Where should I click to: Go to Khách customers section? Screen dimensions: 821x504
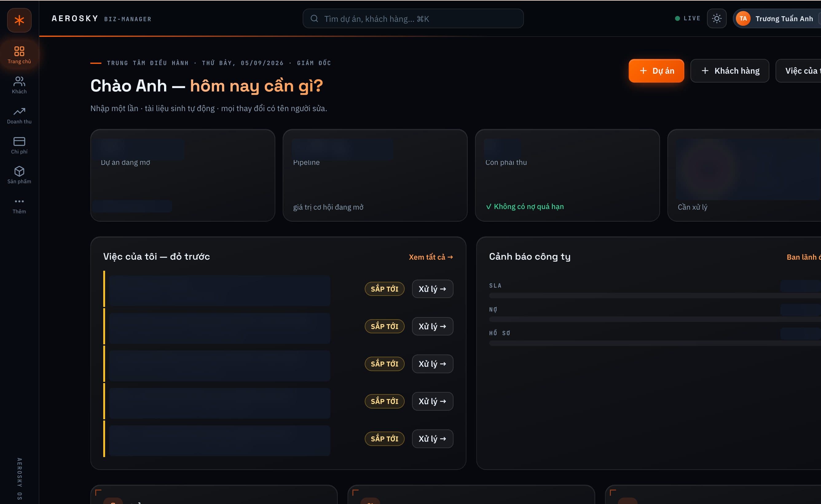[19, 85]
